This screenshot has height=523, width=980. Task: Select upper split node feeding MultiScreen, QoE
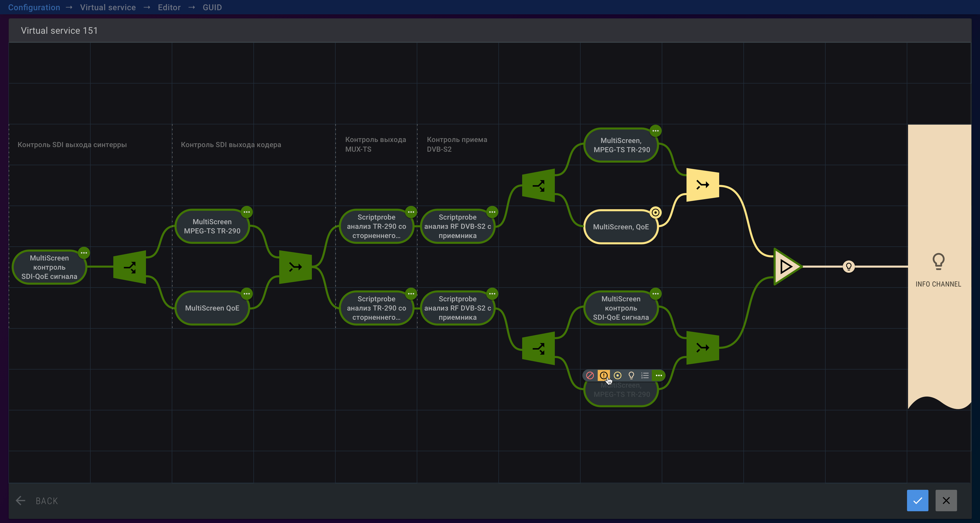click(538, 186)
